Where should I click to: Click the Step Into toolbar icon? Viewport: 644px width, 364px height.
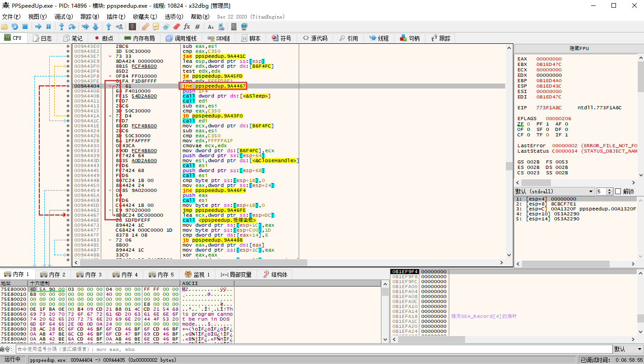point(61,27)
